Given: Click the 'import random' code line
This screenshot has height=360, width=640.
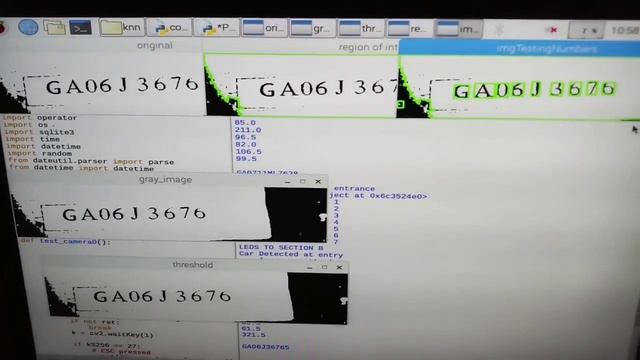Looking at the screenshot, I should point(40,153).
